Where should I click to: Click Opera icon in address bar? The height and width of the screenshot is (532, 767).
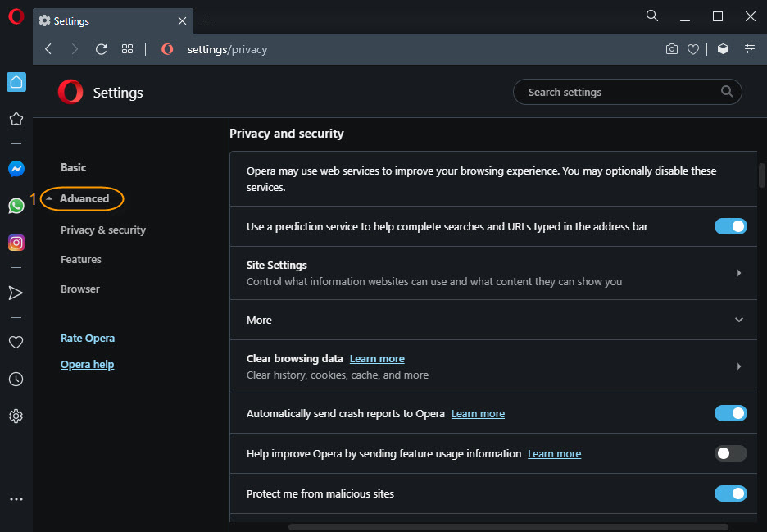tap(167, 49)
